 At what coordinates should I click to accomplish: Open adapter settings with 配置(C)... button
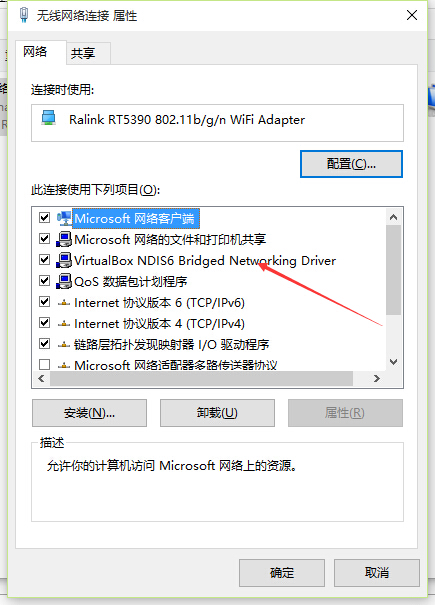tap(351, 164)
